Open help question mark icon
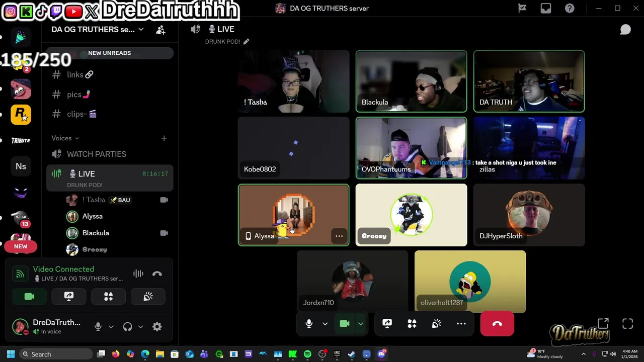Viewport: 644px width, 362px height. coord(570,8)
